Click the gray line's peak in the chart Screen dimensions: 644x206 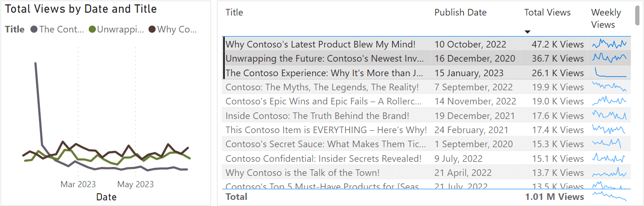tap(36, 63)
